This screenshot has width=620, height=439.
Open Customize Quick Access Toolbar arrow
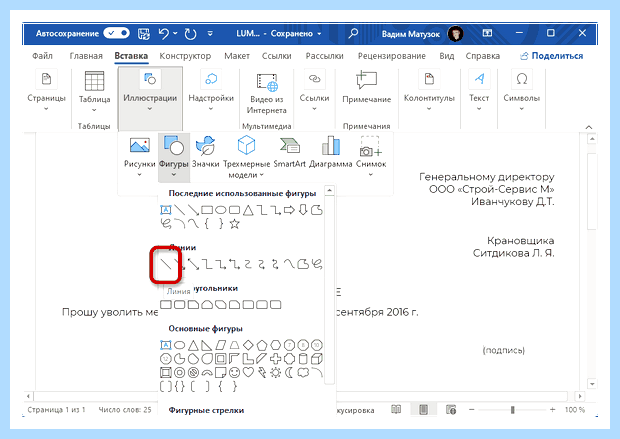pos(210,34)
